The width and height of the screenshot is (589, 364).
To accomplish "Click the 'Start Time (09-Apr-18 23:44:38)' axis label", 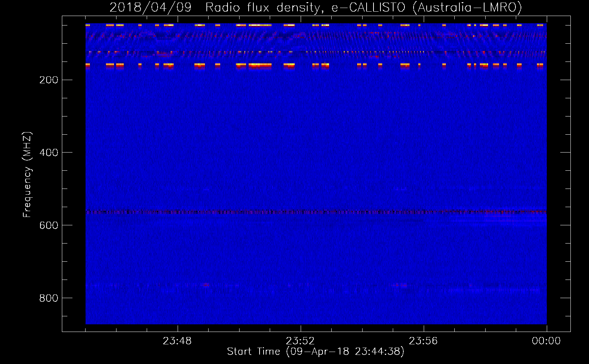I will [316, 352].
